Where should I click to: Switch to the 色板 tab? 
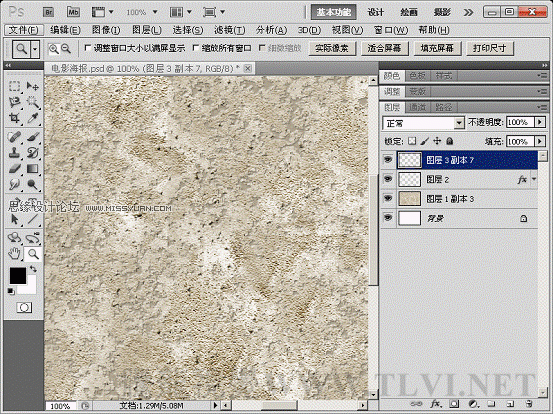tap(418, 75)
